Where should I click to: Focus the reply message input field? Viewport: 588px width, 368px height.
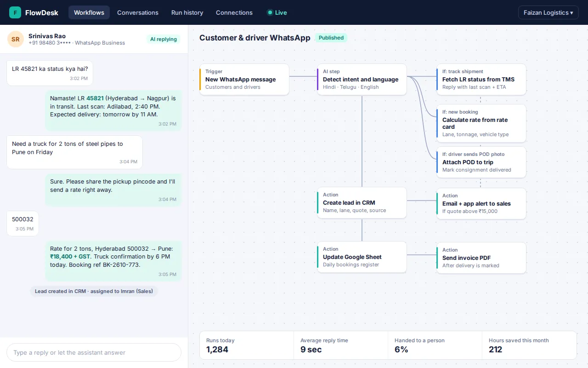(x=94, y=352)
